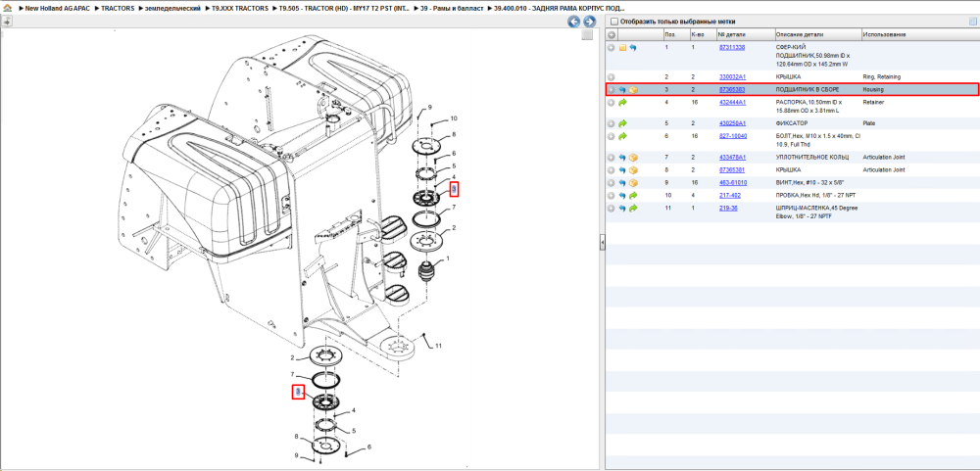980x471 pixels.
Task: Select callout 1 on the diagram
Action: tap(448, 258)
